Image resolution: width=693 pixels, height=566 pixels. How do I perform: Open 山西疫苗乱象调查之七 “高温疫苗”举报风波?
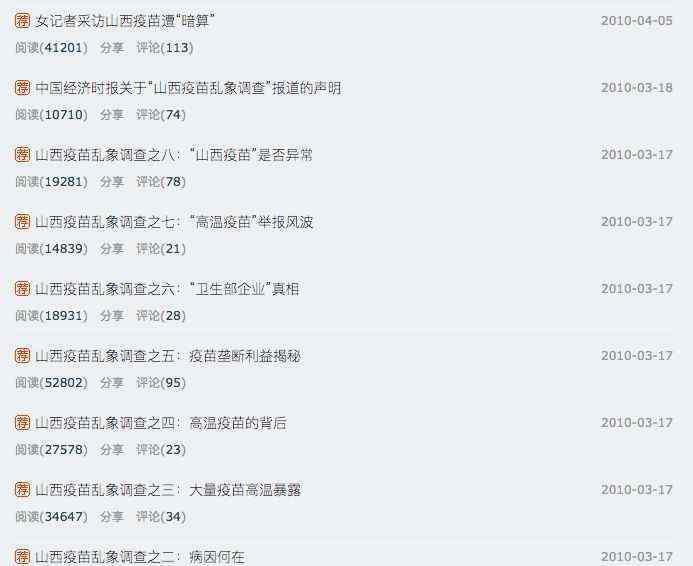point(174,222)
